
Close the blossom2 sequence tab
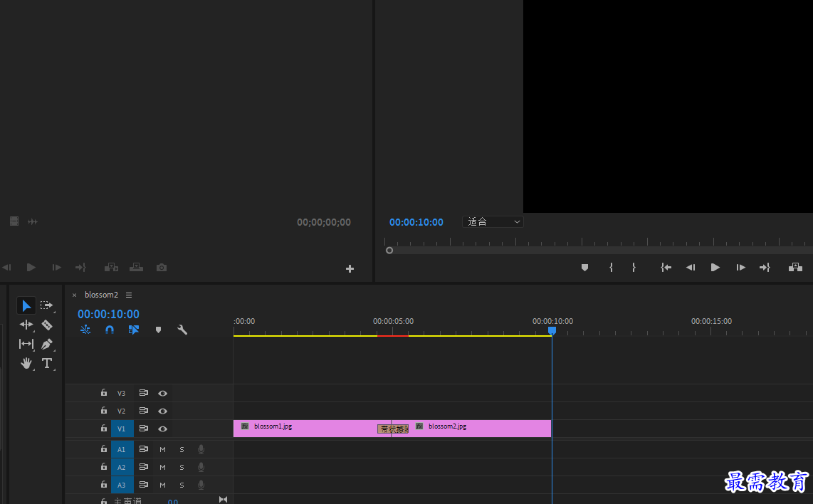74,295
